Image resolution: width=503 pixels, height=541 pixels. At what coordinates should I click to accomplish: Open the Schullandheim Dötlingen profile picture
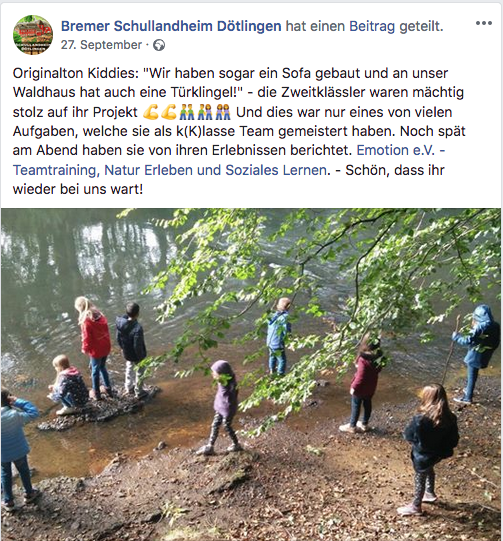tap(33, 35)
